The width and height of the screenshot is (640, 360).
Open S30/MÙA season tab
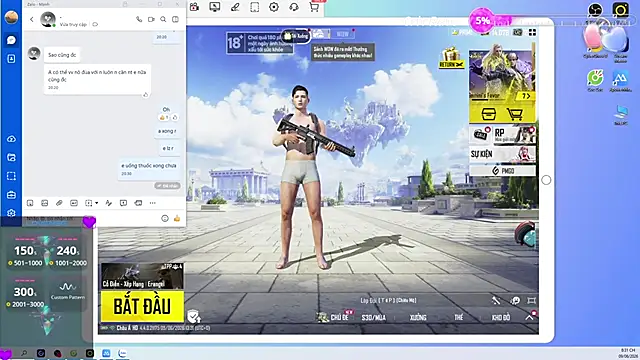pos(373,317)
